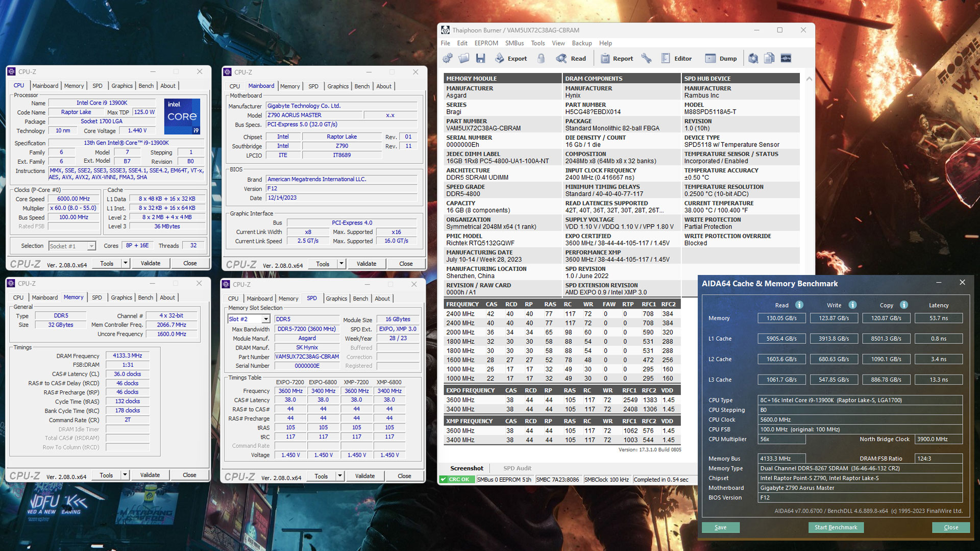Click the Export toolbar button in Thaiphoon Burner
Viewport: 980px width, 551px height.
pyautogui.click(x=511, y=58)
